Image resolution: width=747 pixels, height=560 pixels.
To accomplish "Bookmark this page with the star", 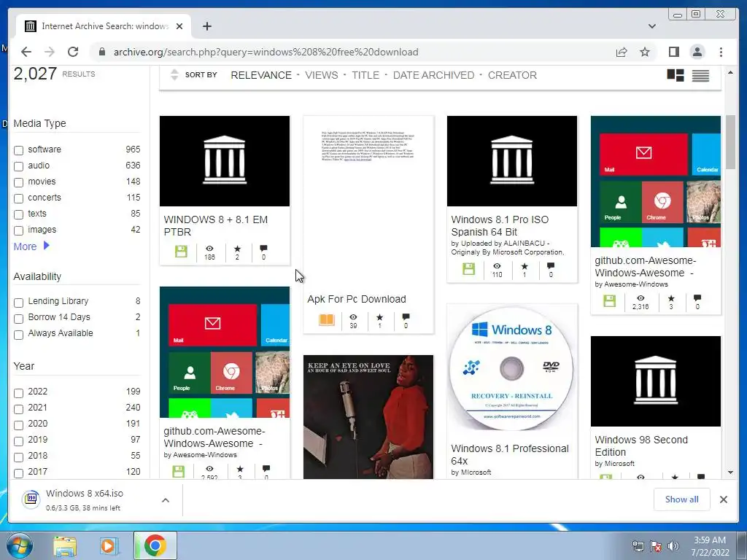I will tap(645, 52).
